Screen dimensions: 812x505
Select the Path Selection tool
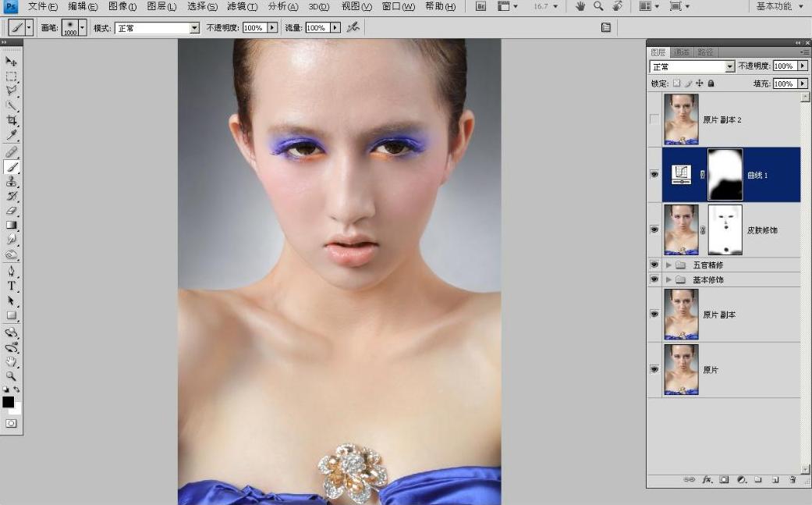point(11,301)
